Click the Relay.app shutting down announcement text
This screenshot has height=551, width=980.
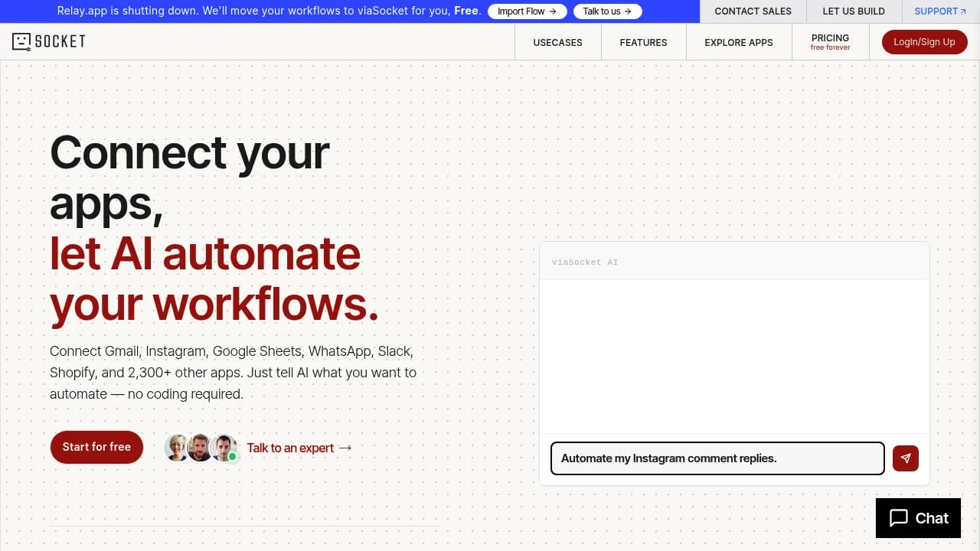coord(269,11)
